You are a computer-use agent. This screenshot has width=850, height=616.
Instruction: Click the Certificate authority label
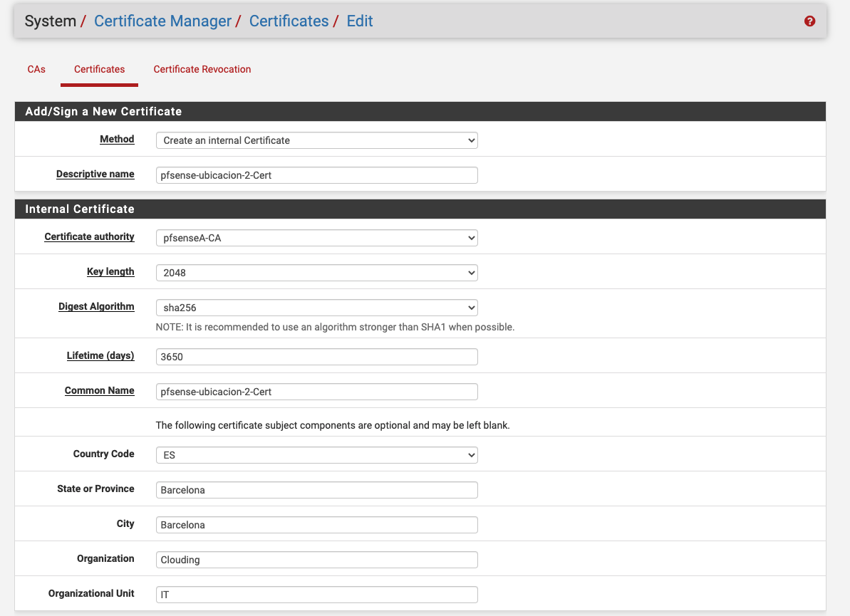click(x=90, y=236)
